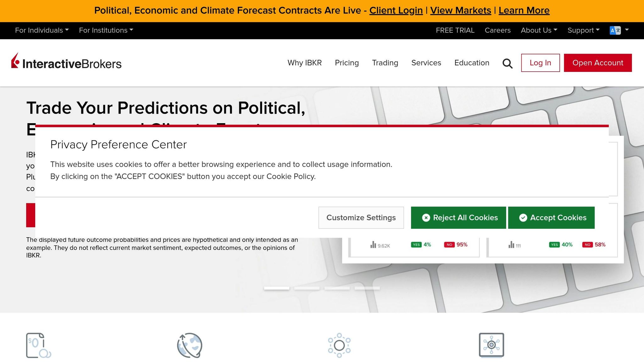
Task: Click the globe feature icon
Action: tap(189, 345)
